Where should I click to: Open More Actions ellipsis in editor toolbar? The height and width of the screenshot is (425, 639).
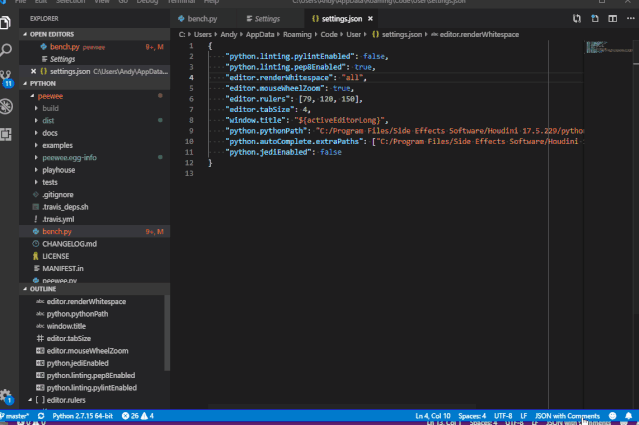pos(630,18)
